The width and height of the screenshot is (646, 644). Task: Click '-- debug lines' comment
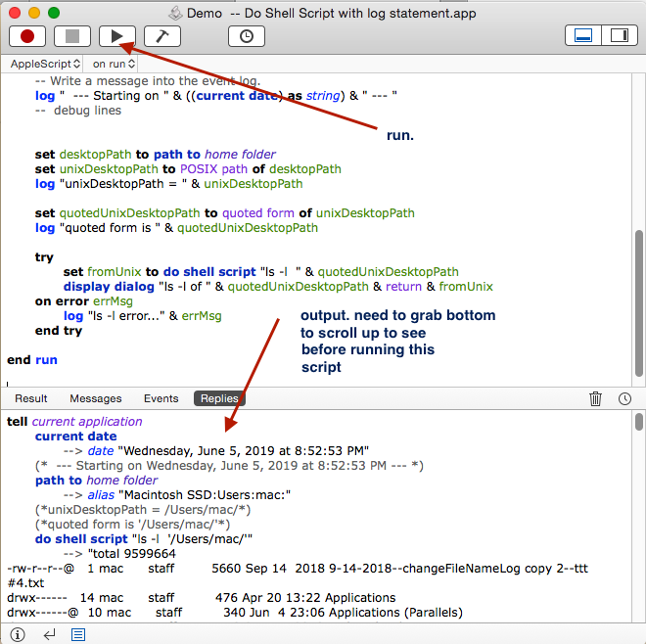tap(78, 111)
